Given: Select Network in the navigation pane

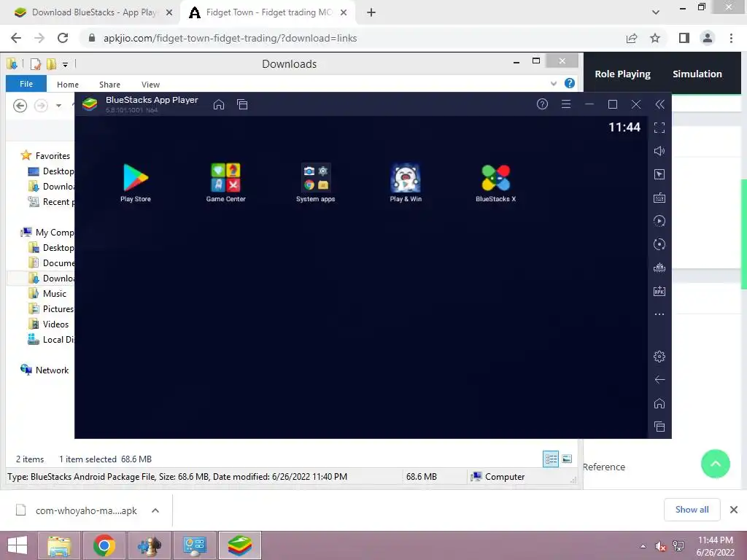Looking at the screenshot, I should coord(44,370).
